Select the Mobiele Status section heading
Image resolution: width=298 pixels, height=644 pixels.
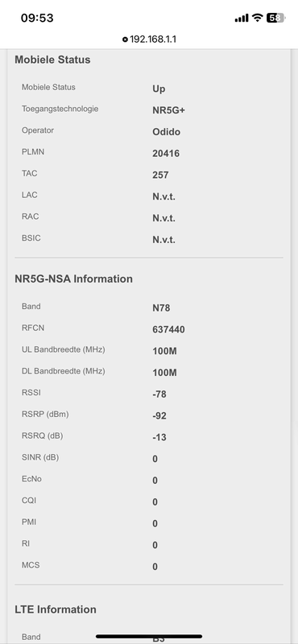tap(52, 60)
